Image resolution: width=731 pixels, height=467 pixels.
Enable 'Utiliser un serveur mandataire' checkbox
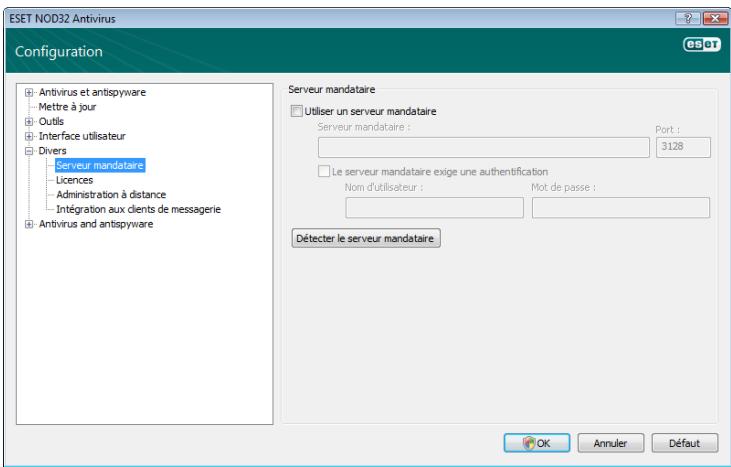click(x=296, y=111)
